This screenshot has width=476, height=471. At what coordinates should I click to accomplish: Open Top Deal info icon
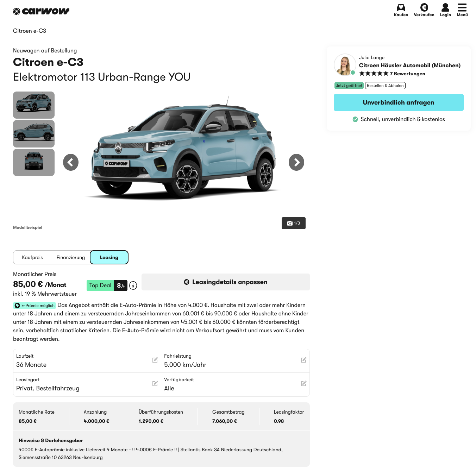pyautogui.click(x=133, y=285)
